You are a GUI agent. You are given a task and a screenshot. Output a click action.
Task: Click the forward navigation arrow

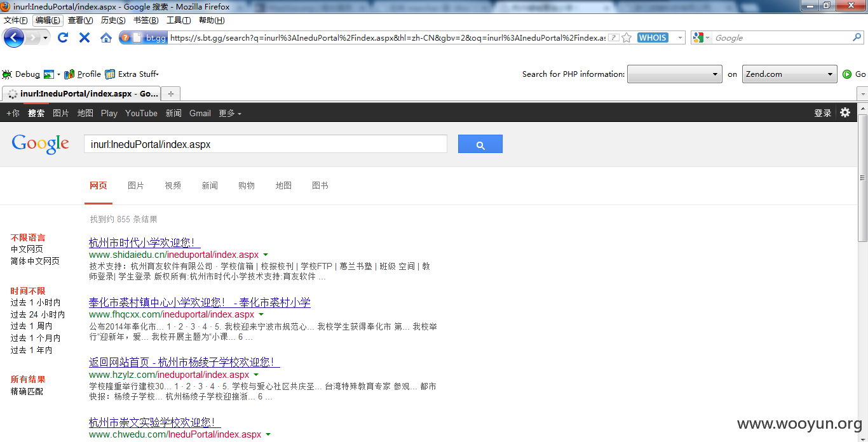(x=32, y=37)
